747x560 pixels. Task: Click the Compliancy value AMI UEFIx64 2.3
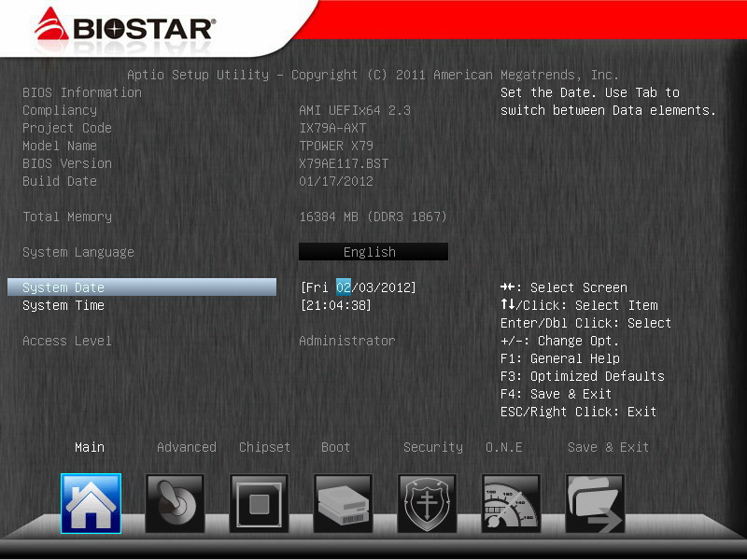point(355,110)
